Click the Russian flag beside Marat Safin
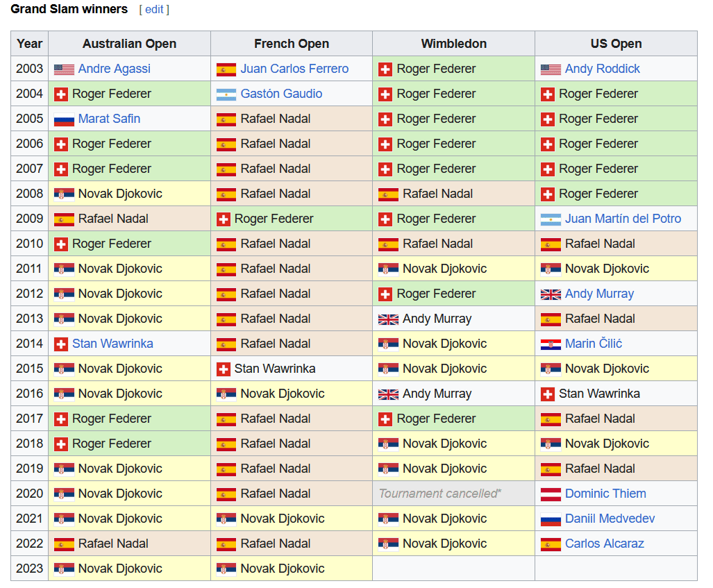Screen dimensions: 713x588 click(64, 119)
